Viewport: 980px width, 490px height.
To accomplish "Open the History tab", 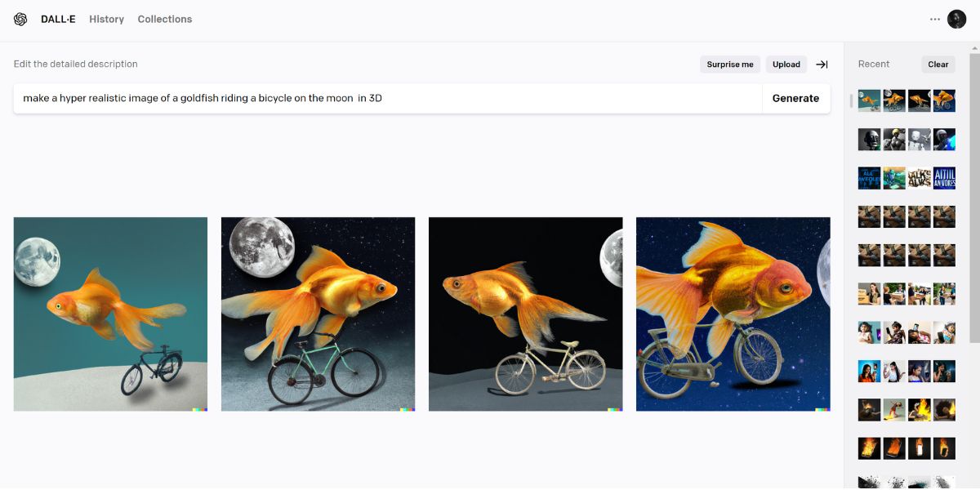I will click(x=106, y=20).
